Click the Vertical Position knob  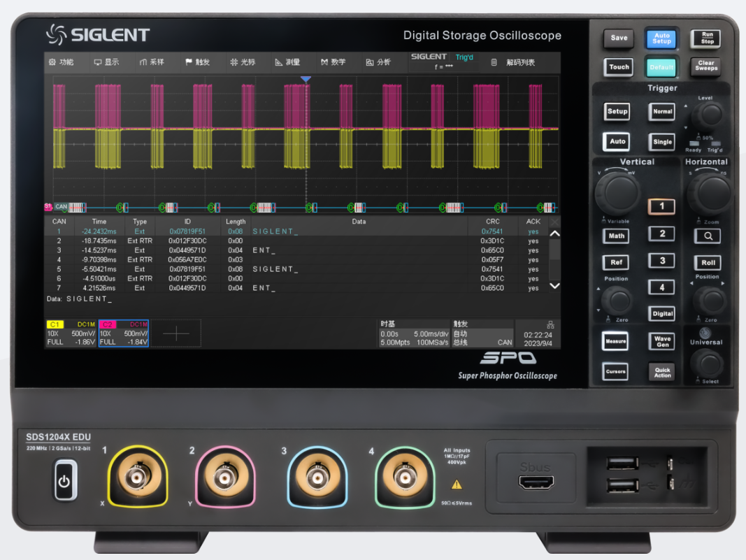[618, 301]
